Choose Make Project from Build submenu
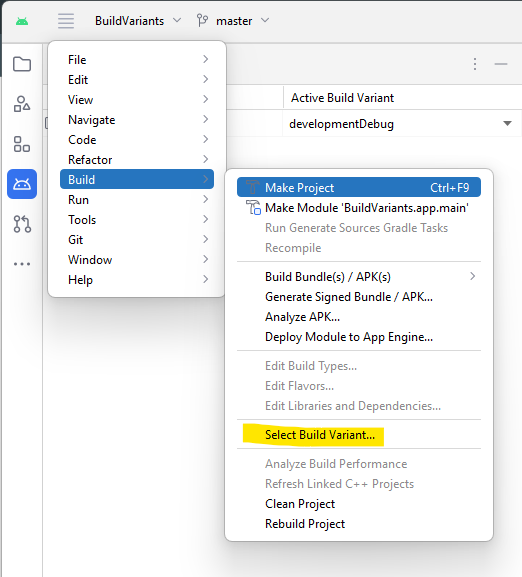The width and height of the screenshot is (522, 577). [x=359, y=187]
